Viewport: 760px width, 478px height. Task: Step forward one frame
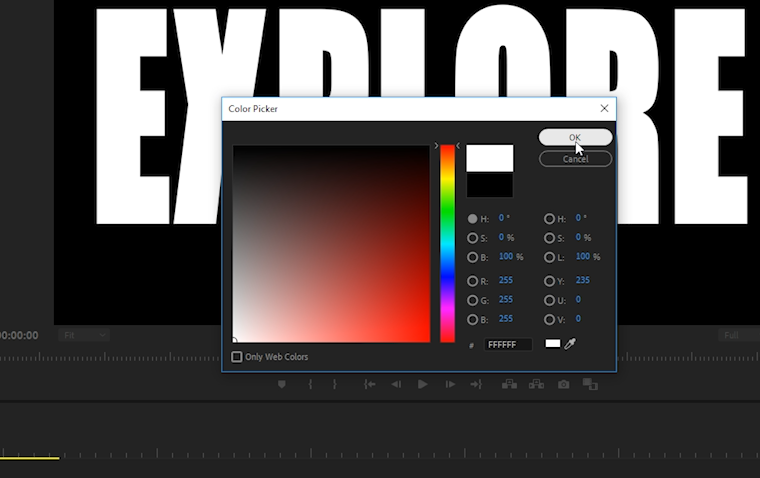click(x=450, y=384)
